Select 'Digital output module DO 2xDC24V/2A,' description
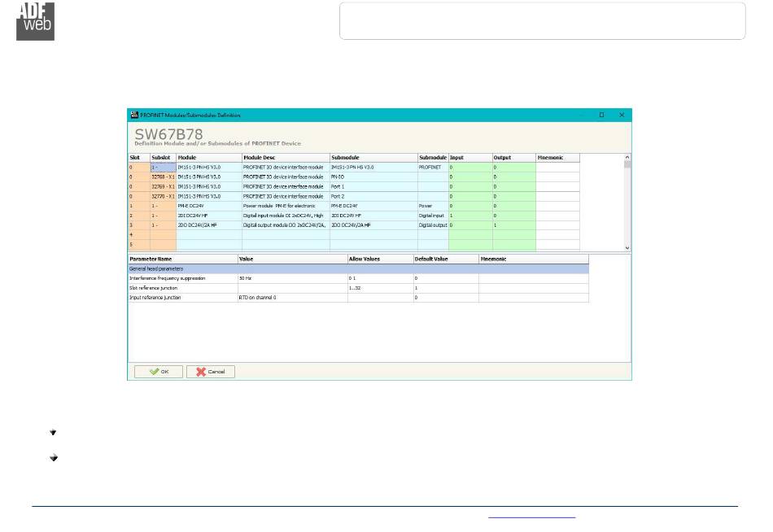Screen dimensions: 773x532 (x=286, y=225)
